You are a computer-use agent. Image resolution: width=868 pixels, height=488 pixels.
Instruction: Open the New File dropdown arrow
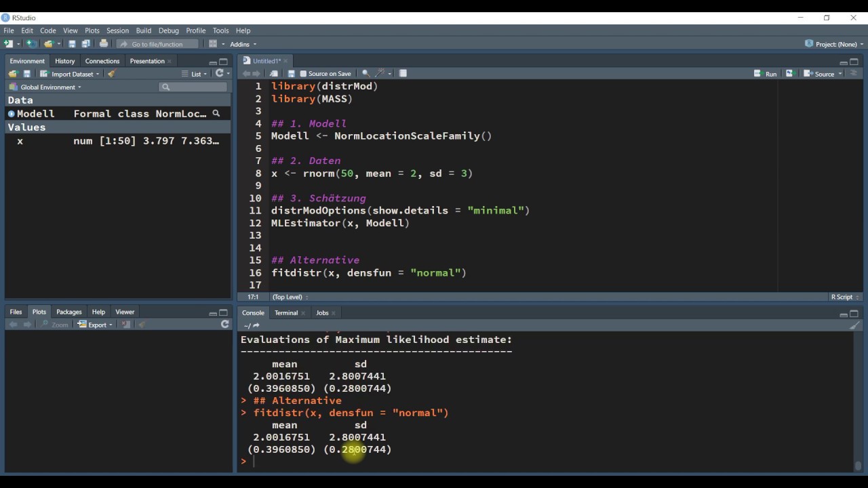17,44
